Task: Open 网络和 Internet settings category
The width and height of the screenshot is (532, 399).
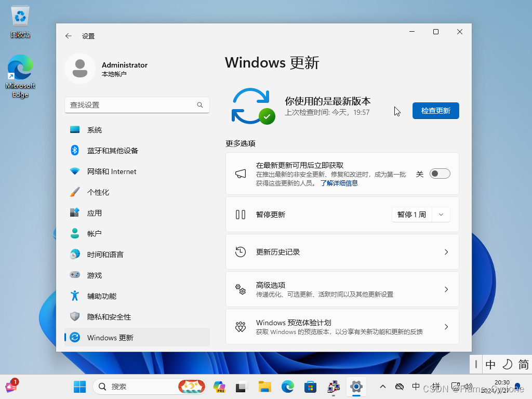Action: pyautogui.click(x=137, y=171)
